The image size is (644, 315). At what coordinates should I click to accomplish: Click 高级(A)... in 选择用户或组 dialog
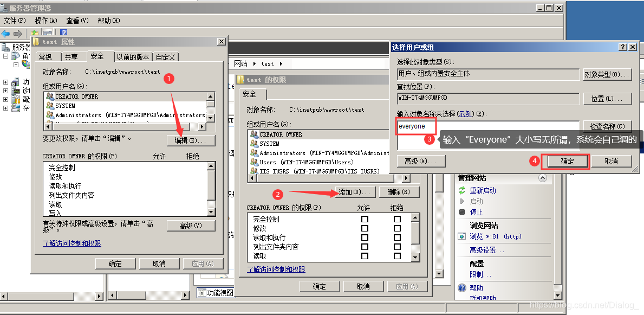(x=421, y=162)
